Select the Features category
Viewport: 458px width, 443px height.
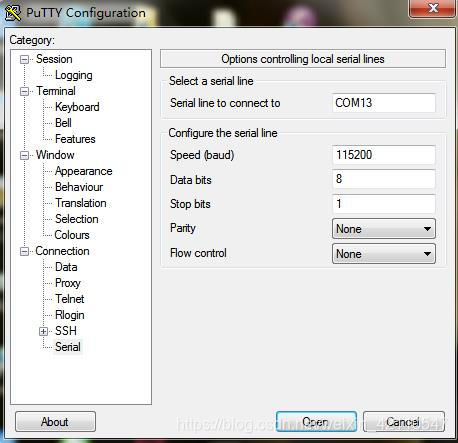[x=75, y=139]
